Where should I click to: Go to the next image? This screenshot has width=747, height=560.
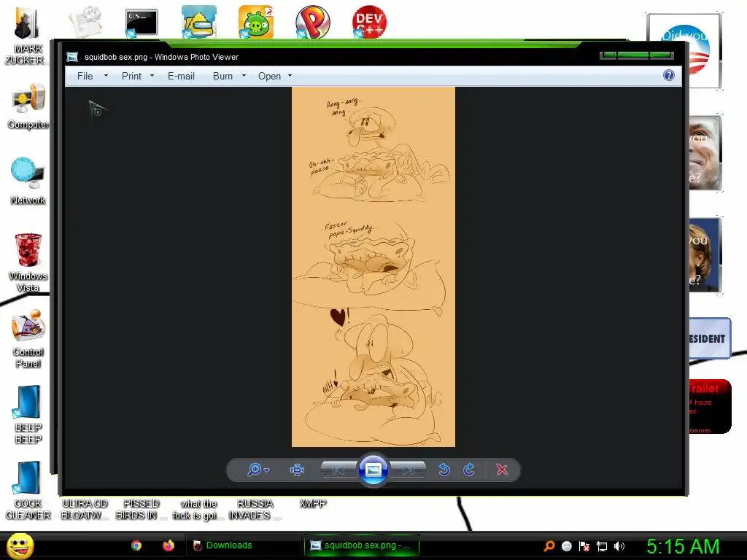coord(408,470)
